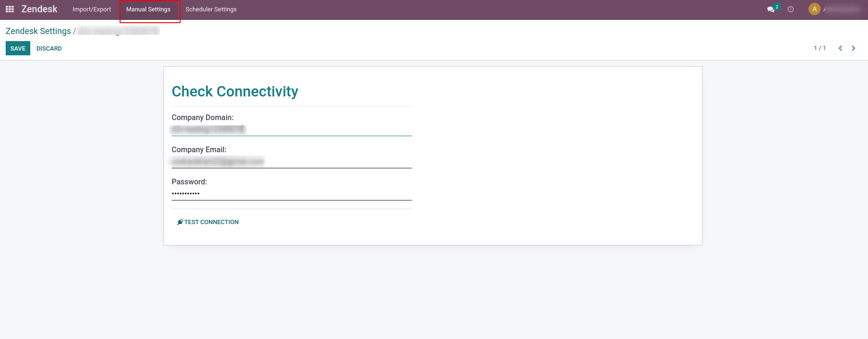Screen dimensions: 868x339
Task: Click the plug icon beside Test Connection
Action: coord(180,222)
